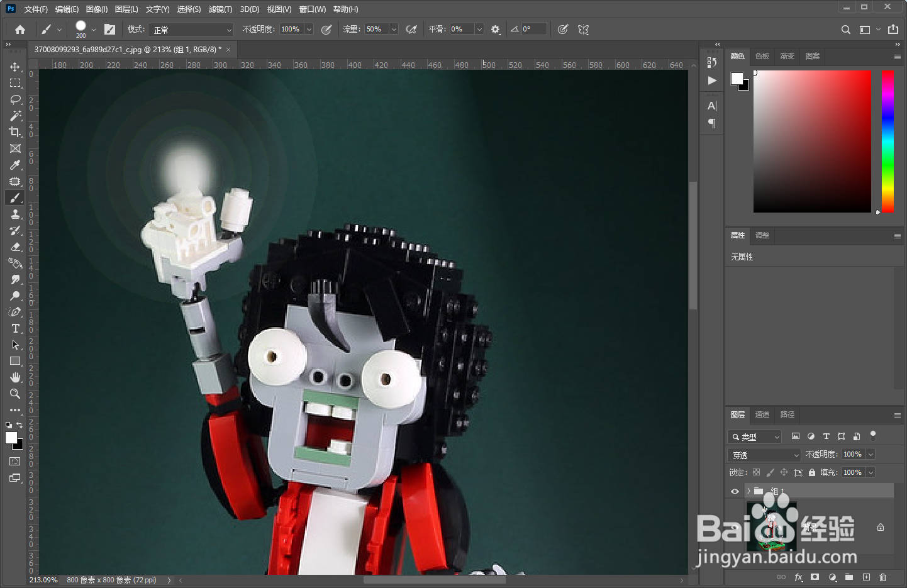Image resolution: width=907 pixels, height=588 pixels.
Task: Select the Gradient tool in the toolbox
Action: 15,263
